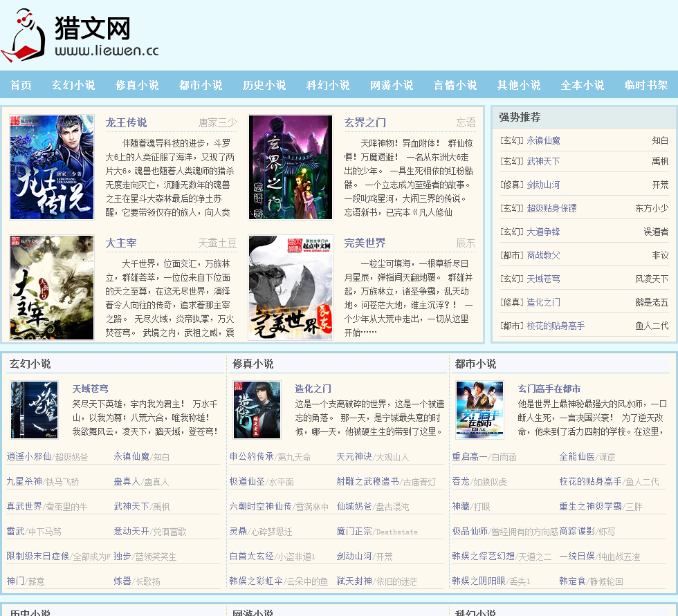Open the 龙王传说 cover image
This screenshot has width=678, height=616.
tap(52, 167)
